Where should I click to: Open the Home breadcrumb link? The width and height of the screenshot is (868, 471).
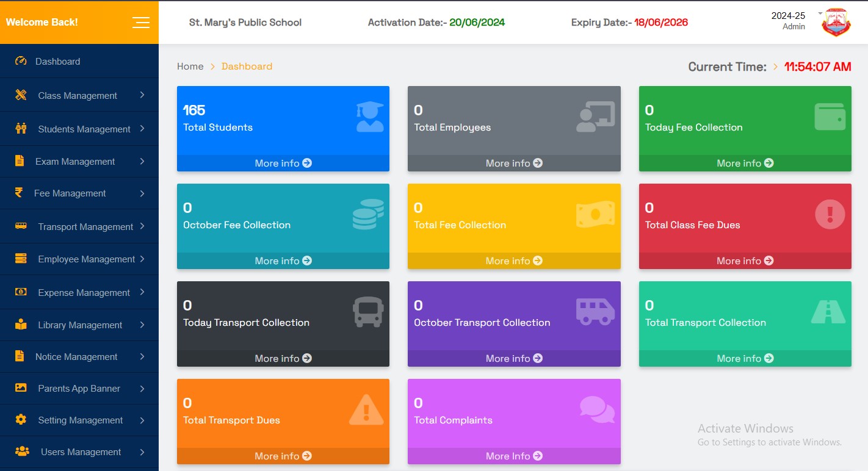point(190,66)
